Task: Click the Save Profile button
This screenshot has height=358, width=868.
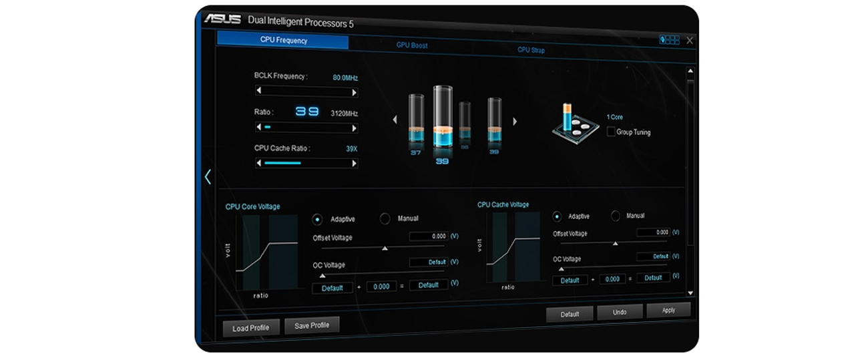Action: point(312,325)
